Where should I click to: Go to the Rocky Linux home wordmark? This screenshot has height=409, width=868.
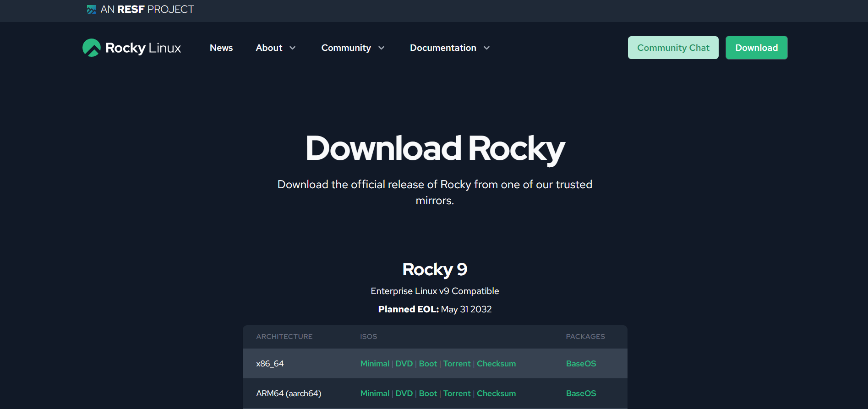[143, 48]
